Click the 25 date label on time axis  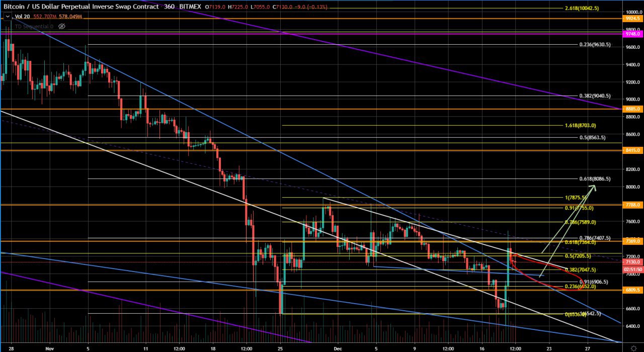tap(280, 347)
